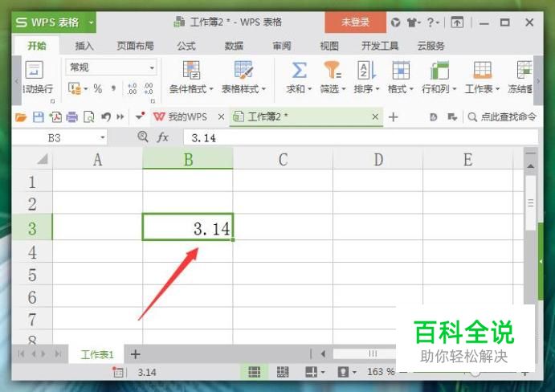Apply percent style format
555x392 pixels.
coord(98,88)
